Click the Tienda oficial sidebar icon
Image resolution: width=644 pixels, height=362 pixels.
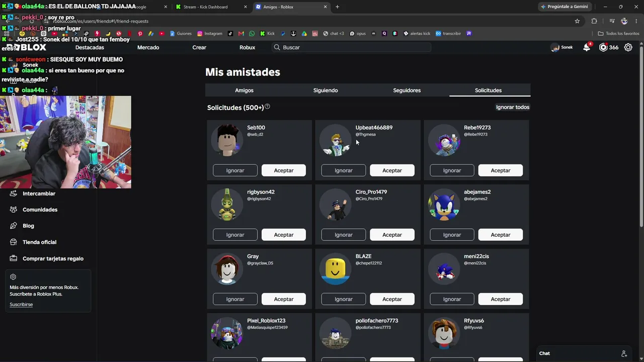[13, 242]
